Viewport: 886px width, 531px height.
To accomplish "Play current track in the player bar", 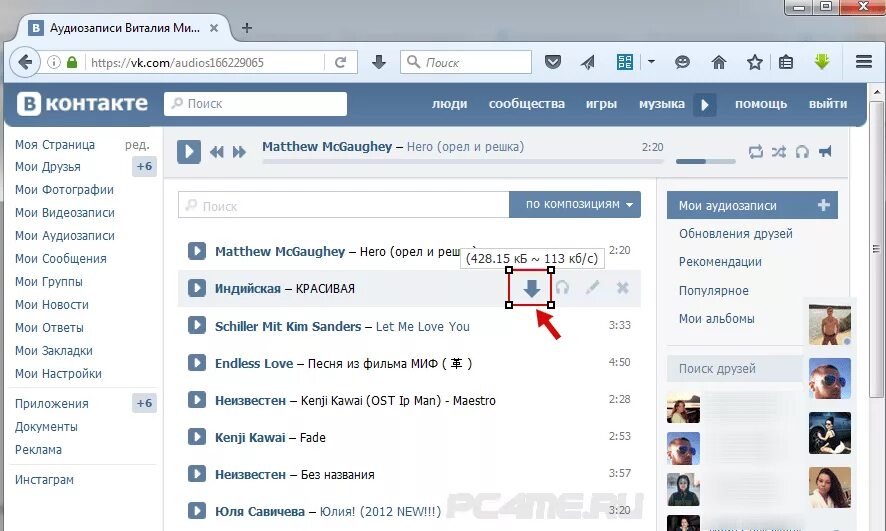I will coord(189,151).
